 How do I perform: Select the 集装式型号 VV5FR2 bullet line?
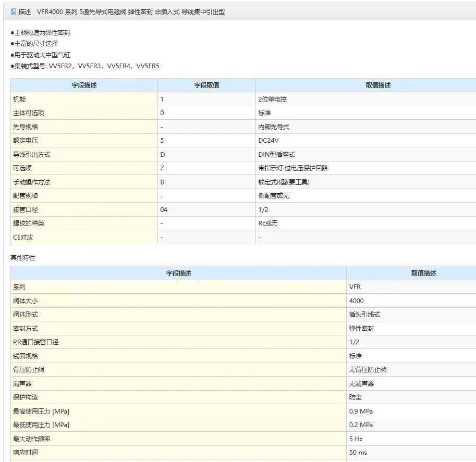[x=85, y=66]
